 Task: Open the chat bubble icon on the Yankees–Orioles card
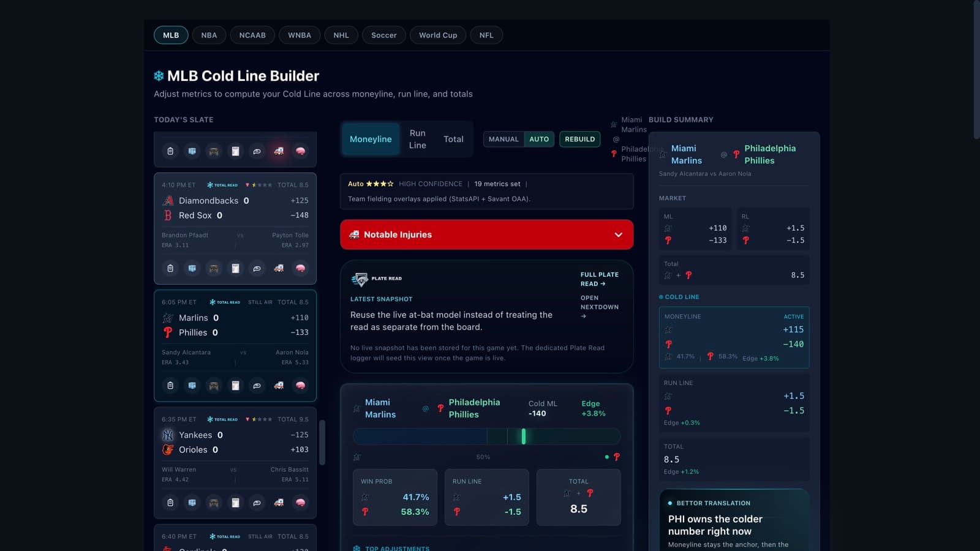tap(257, 503)
